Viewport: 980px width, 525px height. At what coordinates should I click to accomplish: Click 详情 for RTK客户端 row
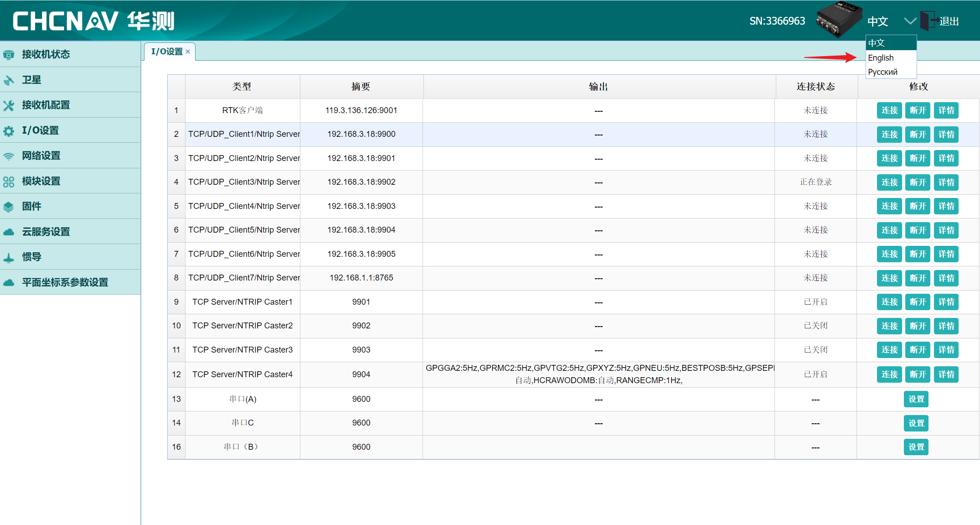click(x=946, y=110)
